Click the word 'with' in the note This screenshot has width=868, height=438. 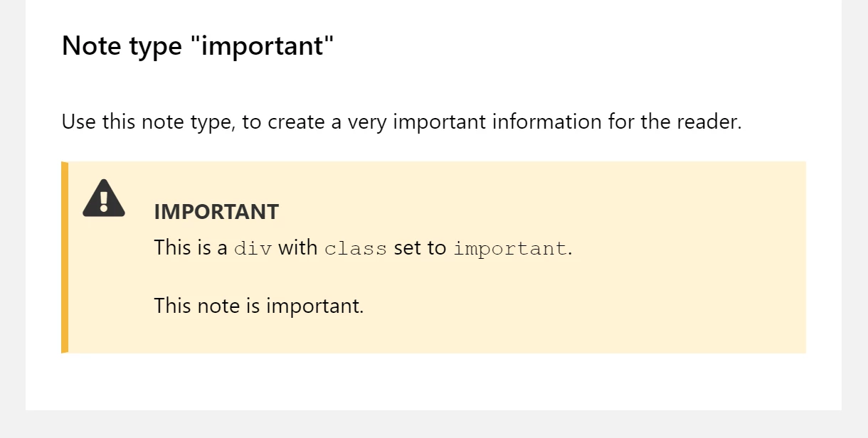pos(298,248)
